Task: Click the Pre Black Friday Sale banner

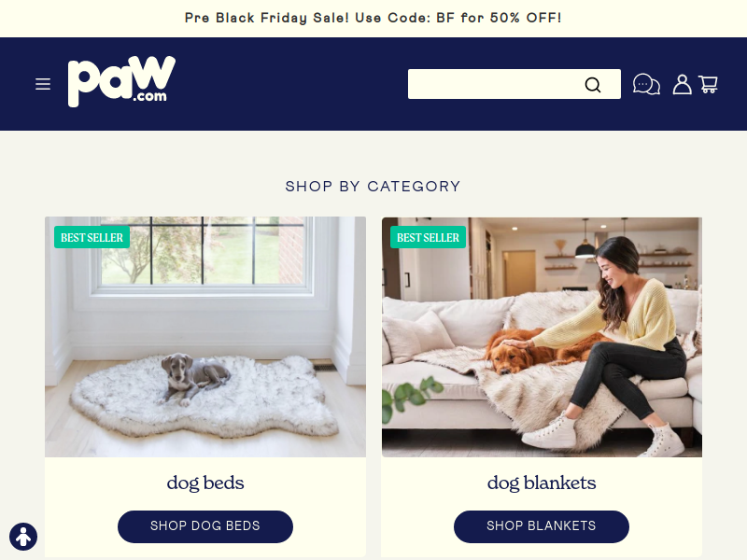Action: pyautogui.click(x=373, y=18)
